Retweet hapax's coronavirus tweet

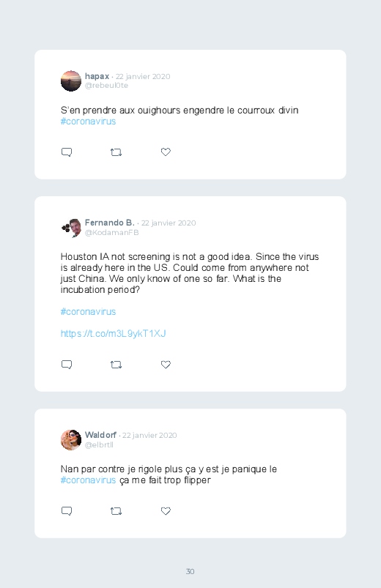pos(116,152)
